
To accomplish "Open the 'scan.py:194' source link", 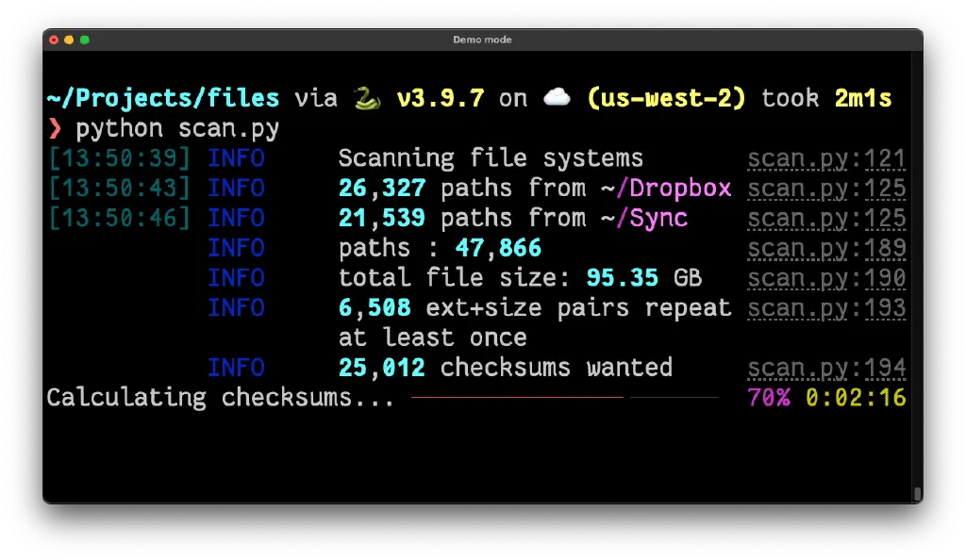I will (x=826, y=369).
